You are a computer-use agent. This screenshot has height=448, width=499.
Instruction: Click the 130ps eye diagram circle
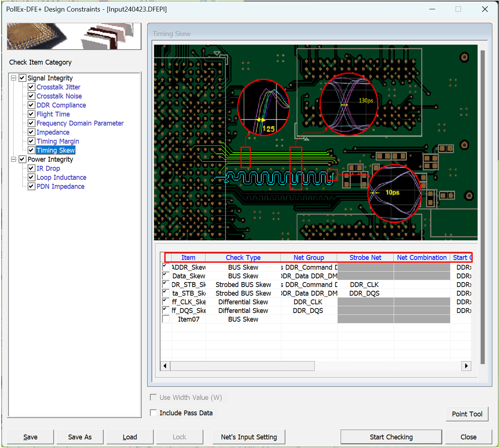tap(349, 104)
